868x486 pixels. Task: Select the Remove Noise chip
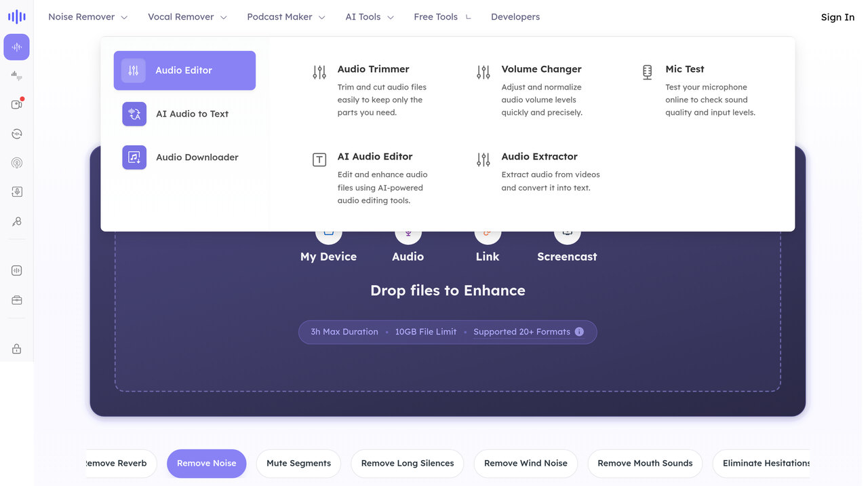point(207,464)
